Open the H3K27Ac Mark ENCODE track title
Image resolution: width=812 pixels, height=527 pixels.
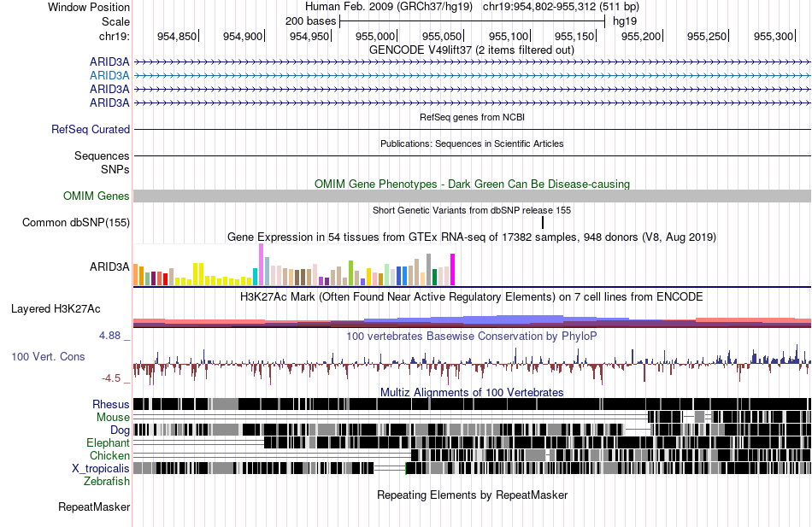[x=472, y=297]
